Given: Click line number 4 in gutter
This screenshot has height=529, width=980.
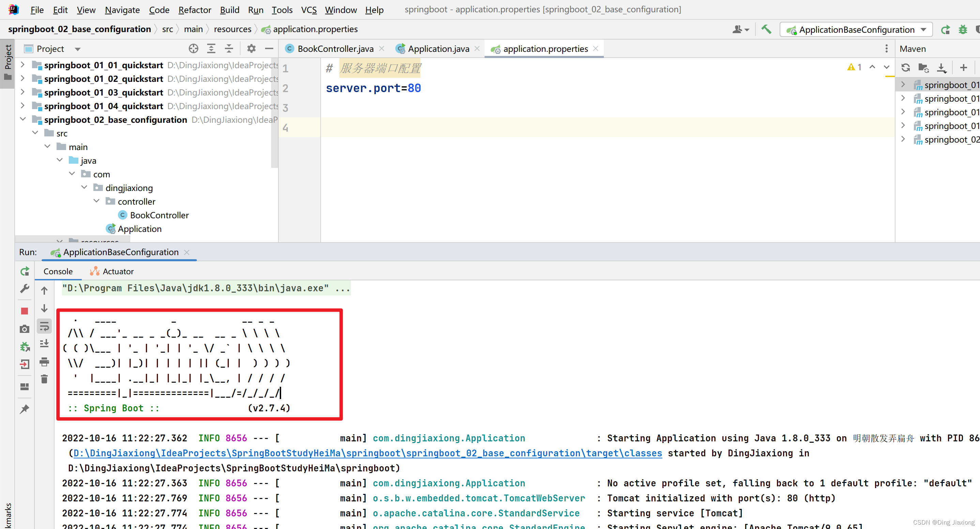Looking at the screenshot, I should 285,128.
